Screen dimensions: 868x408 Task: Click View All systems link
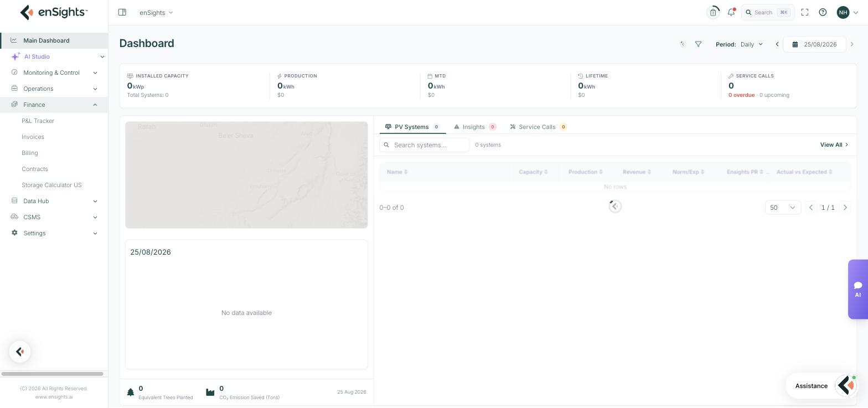tap(834, 144)
